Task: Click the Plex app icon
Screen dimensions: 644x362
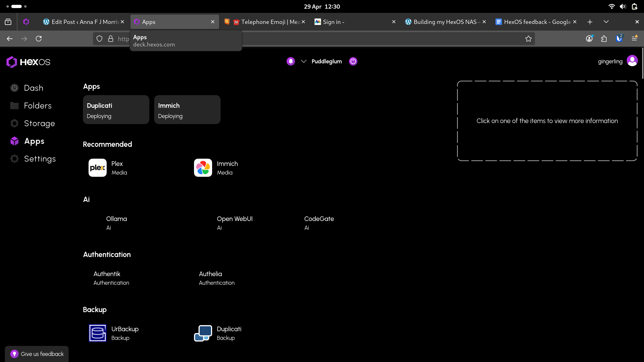Action: [x=97, y=168]
